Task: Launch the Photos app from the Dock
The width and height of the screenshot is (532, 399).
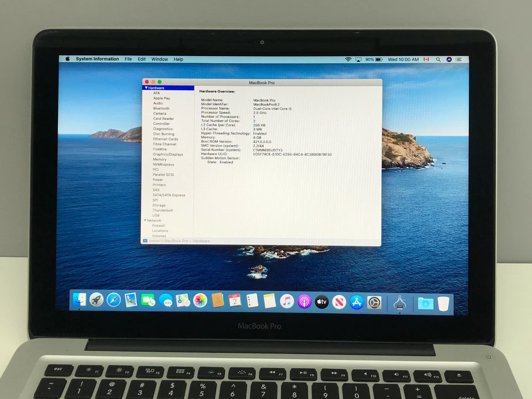Action: coord(200,302)
